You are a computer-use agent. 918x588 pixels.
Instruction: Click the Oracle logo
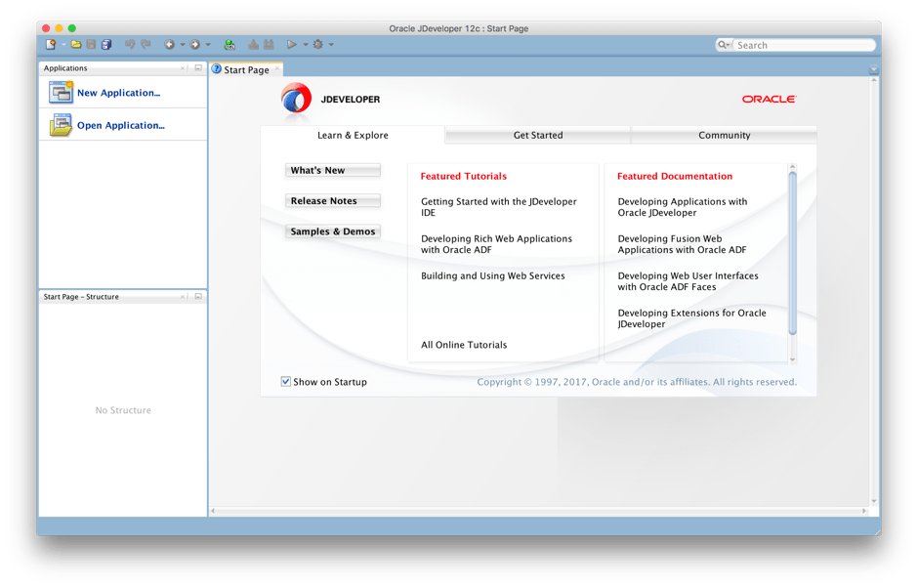coord(770,99)
